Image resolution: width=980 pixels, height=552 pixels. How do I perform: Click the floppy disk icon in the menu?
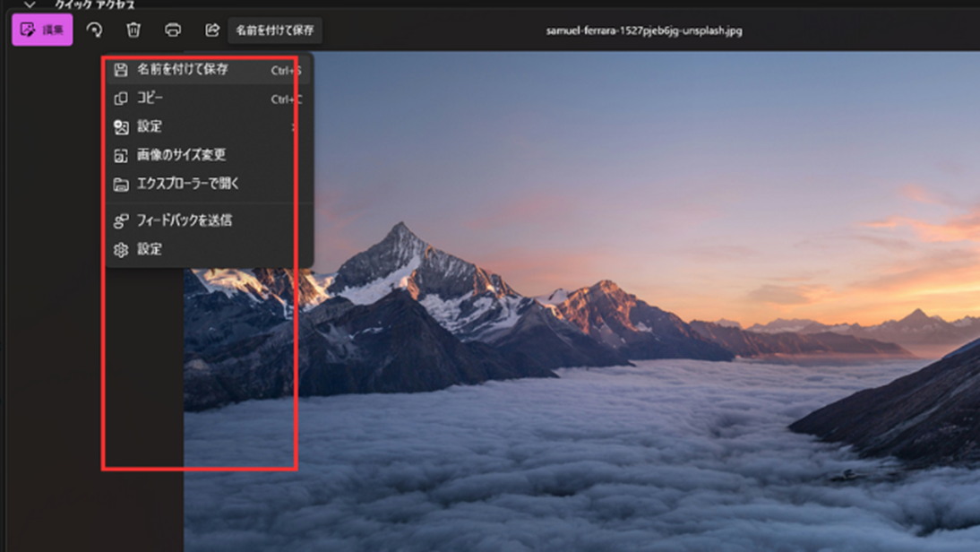pos(121,70)
